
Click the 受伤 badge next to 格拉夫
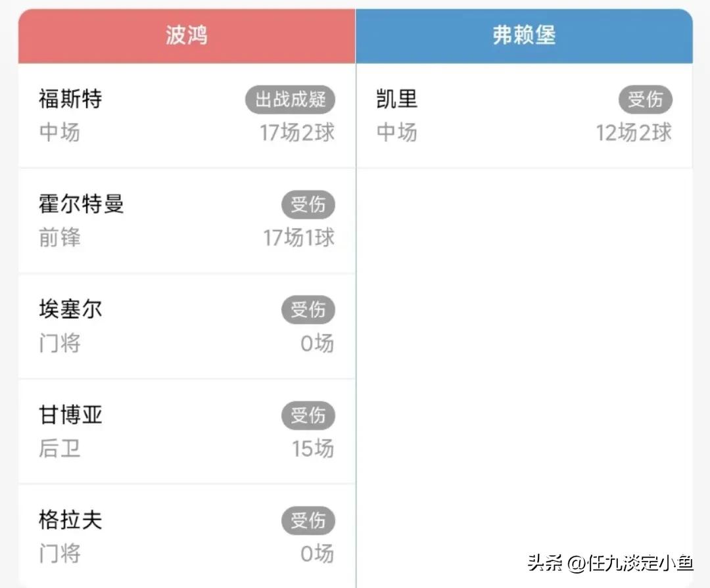tap(309, 520)
